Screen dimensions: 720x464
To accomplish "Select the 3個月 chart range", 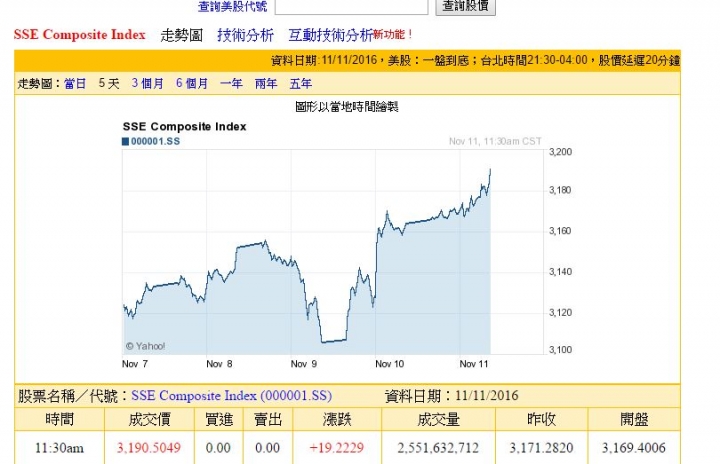I will point(147,84).
